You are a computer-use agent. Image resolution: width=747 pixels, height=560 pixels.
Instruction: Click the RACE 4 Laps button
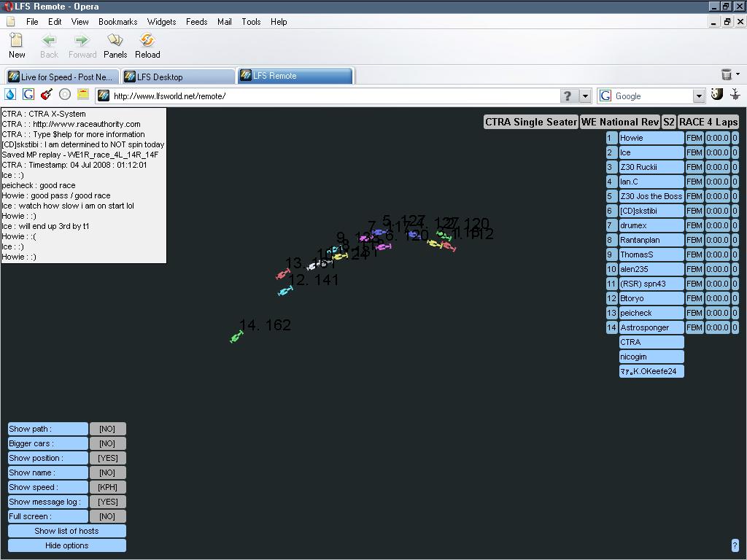point(708,122)
